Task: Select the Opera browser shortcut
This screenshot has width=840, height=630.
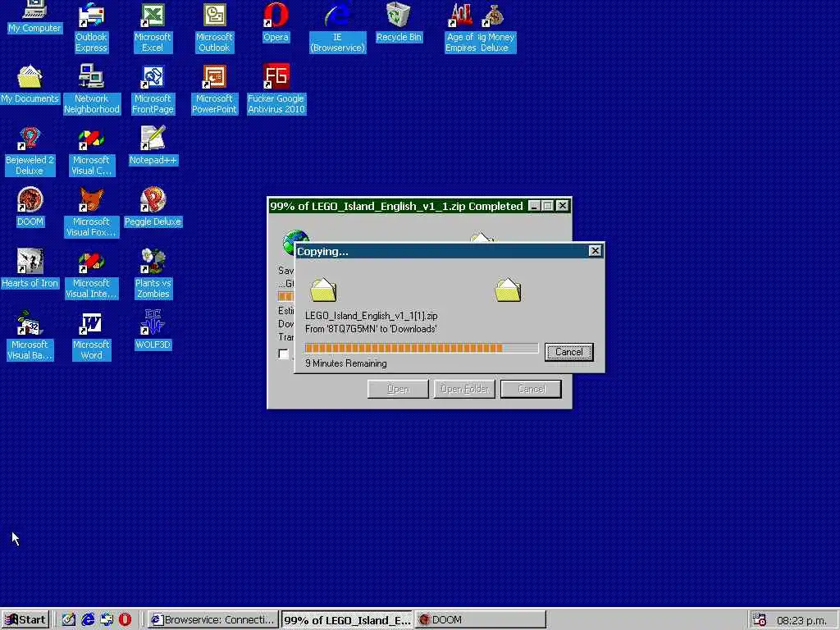Action: (276, 22)
